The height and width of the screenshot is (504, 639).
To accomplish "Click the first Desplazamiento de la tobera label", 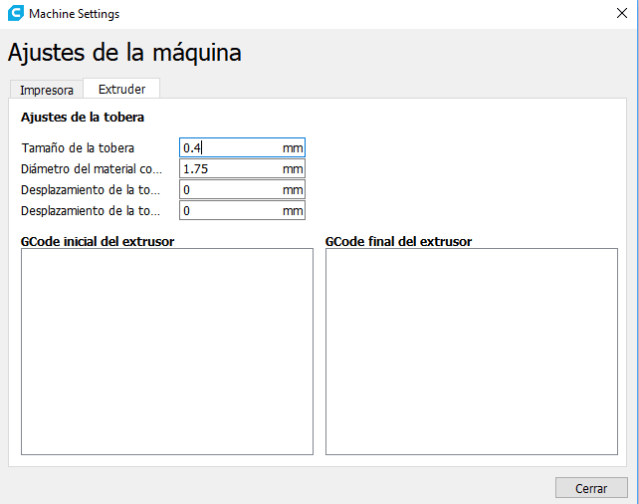I will coord(90,190).
